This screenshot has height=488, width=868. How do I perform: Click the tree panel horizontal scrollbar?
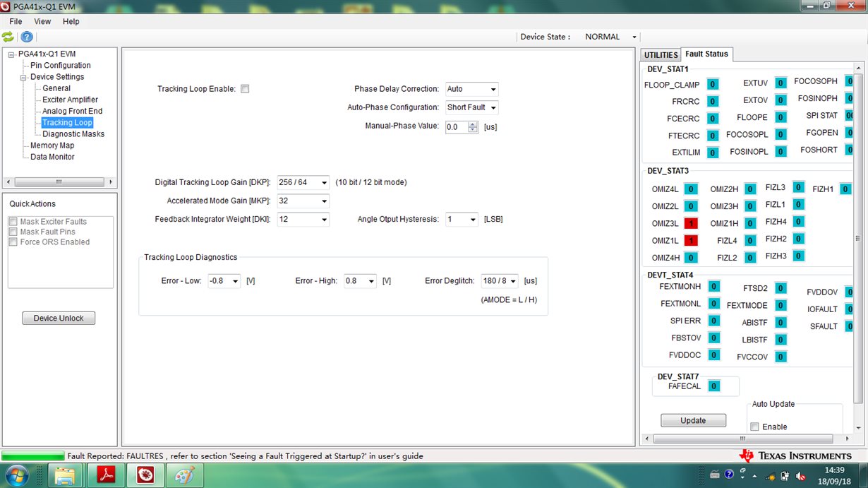click(60, 181)
